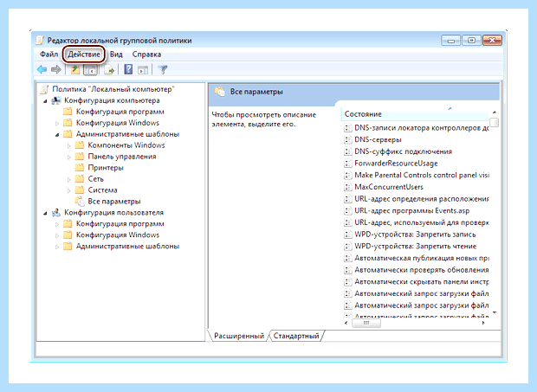The image size is (537, 392).
Task: Collapse the Конфигурация компьютера node
Action: 45,101
